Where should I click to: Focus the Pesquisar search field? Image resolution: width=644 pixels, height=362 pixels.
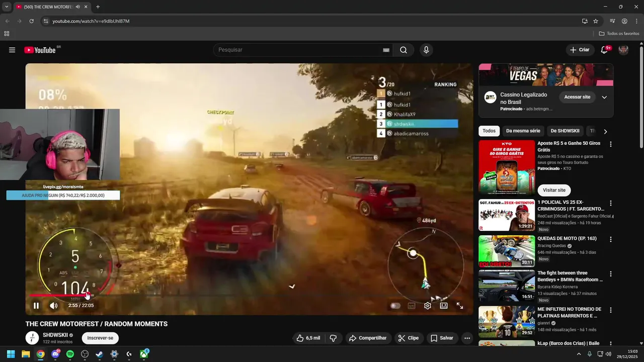297,50
